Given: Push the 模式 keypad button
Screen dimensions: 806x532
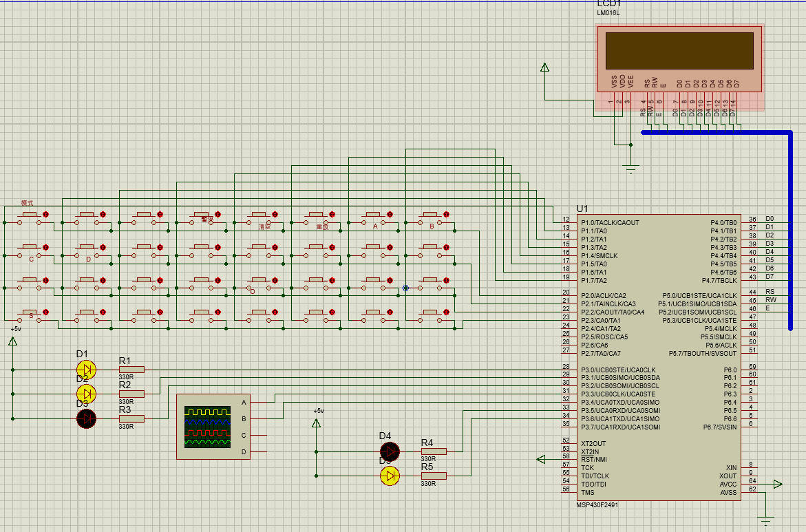Looking at the screenshot, I should [30, 214].
